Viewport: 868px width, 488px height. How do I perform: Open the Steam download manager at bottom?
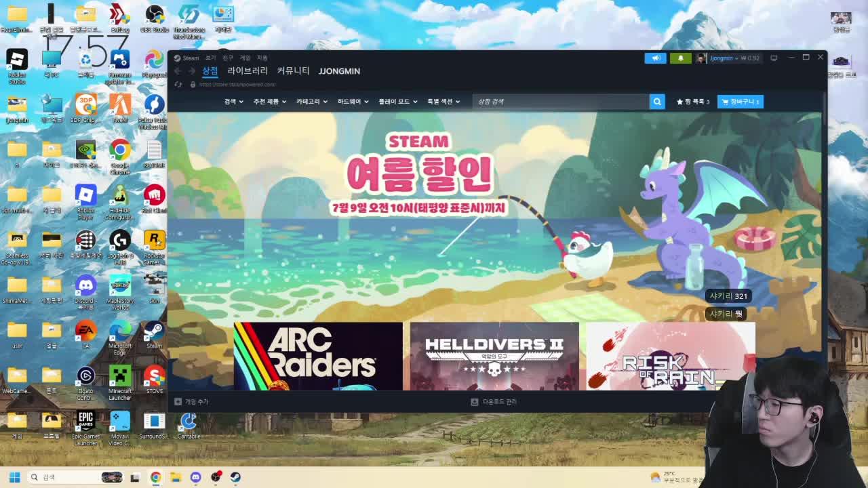coord(494,402)
